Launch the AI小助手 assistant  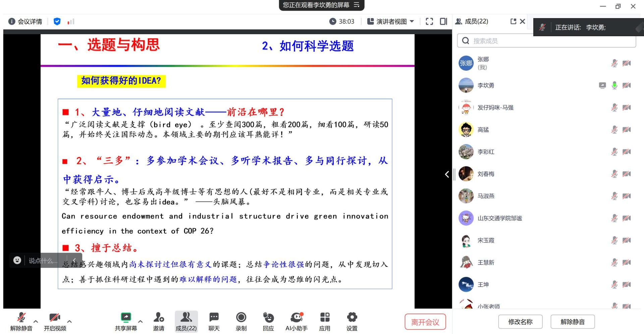pos(297,318)
